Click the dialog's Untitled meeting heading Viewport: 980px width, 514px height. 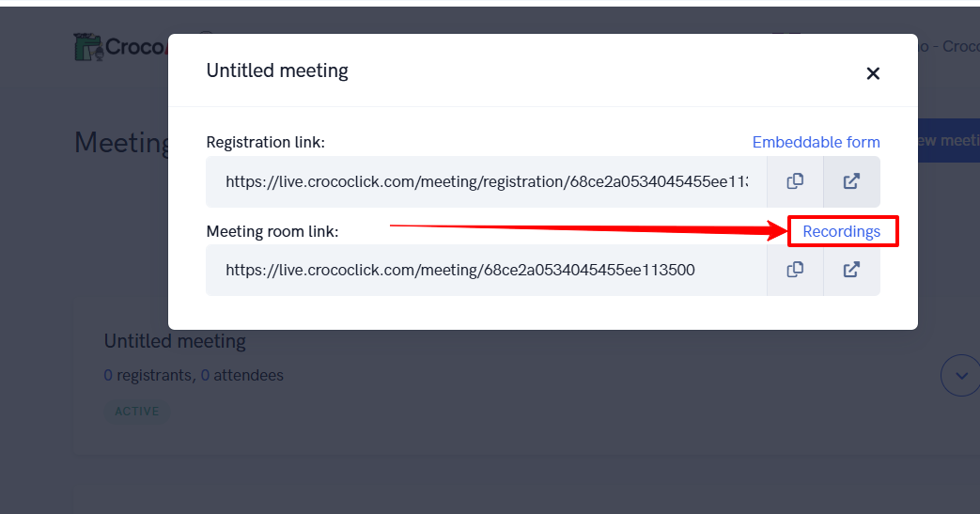pos(277,70)
